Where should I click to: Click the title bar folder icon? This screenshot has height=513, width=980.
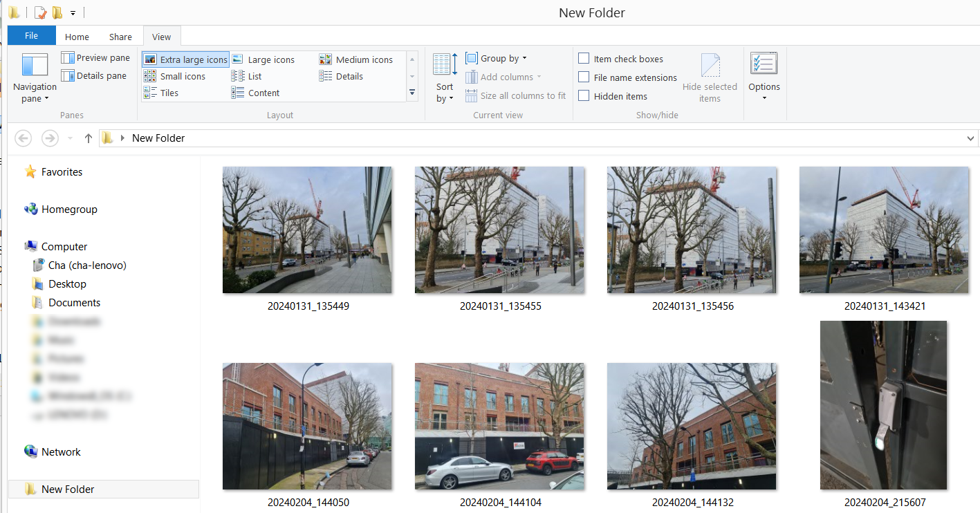[13, 12]
